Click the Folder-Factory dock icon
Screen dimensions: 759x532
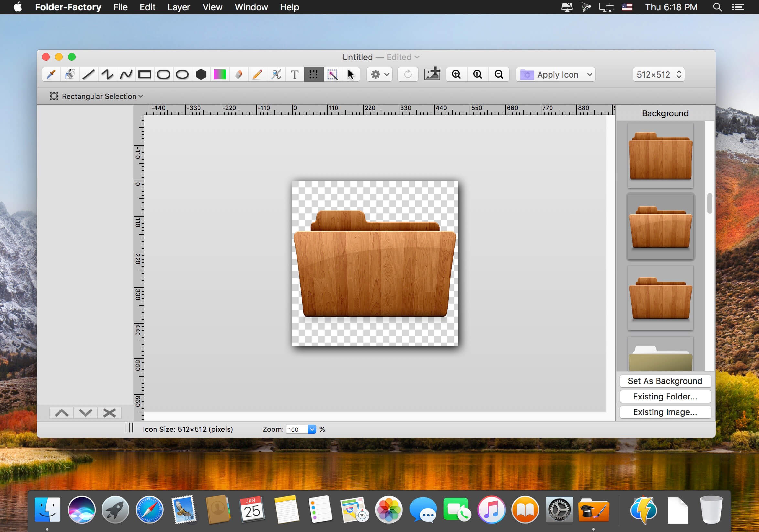pos(593,510)
